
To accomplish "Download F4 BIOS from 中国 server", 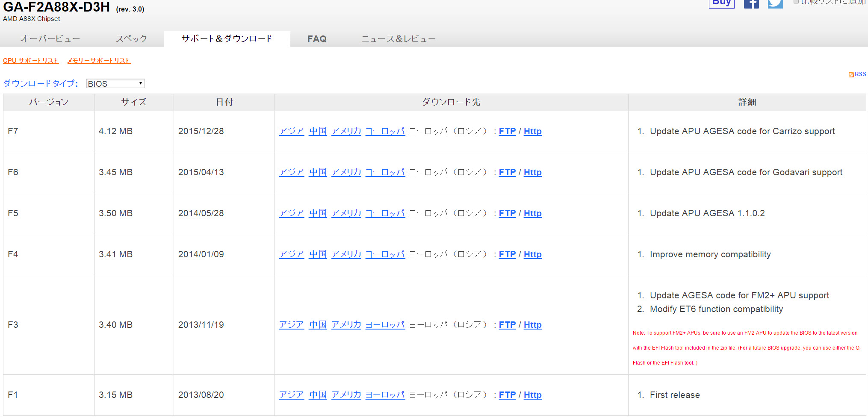I will click(318, 254).
